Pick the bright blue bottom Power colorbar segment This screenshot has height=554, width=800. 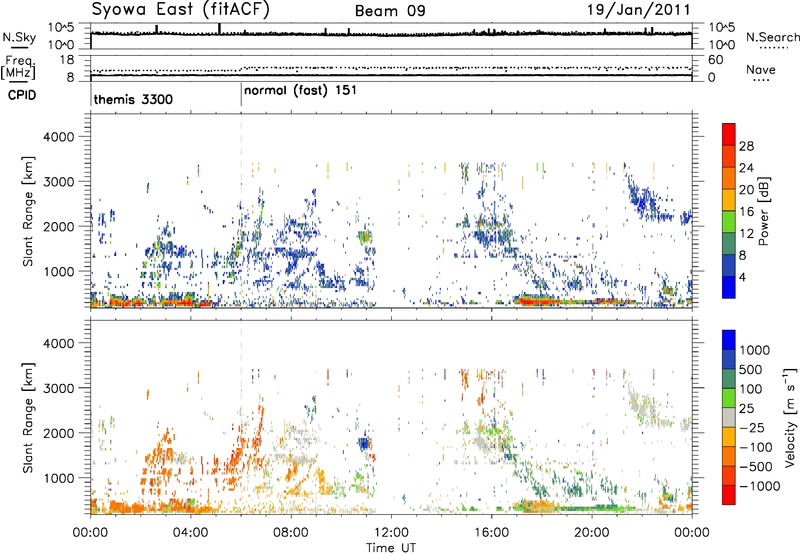click(x=729, y=287)
